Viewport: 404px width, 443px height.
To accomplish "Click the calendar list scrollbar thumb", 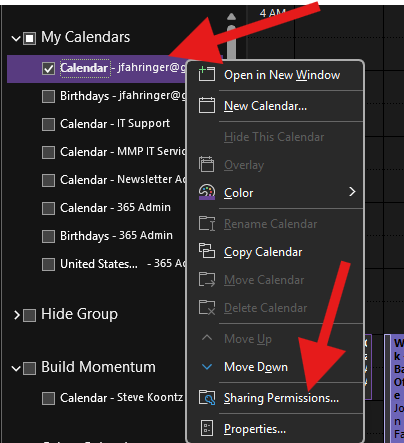I will 231,42.
